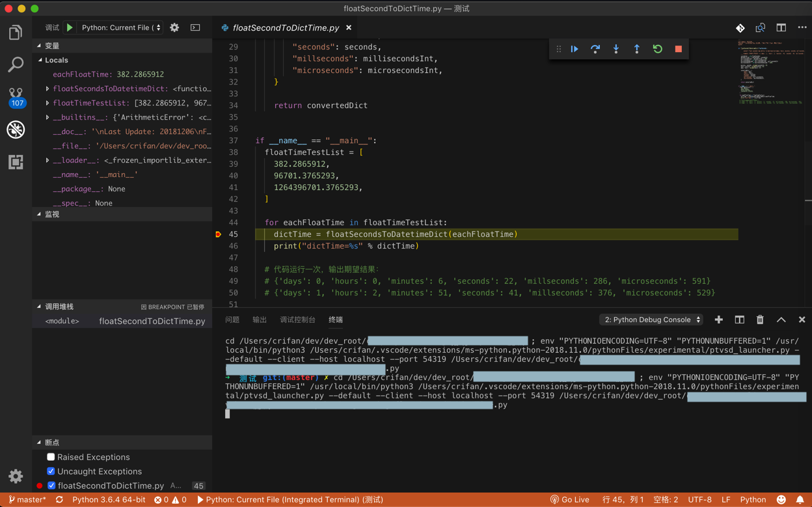Open the Python Debug Console terminal selector

tap(651, 320)
